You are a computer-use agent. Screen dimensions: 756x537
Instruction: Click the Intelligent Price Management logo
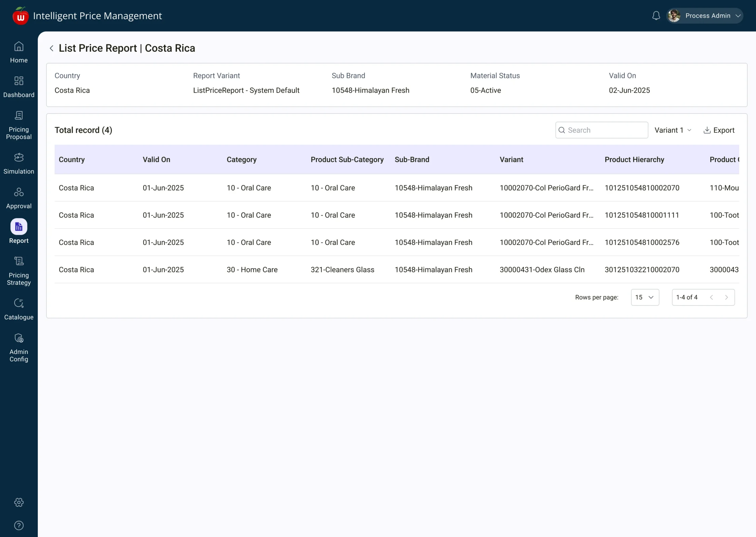coord(20,16)
